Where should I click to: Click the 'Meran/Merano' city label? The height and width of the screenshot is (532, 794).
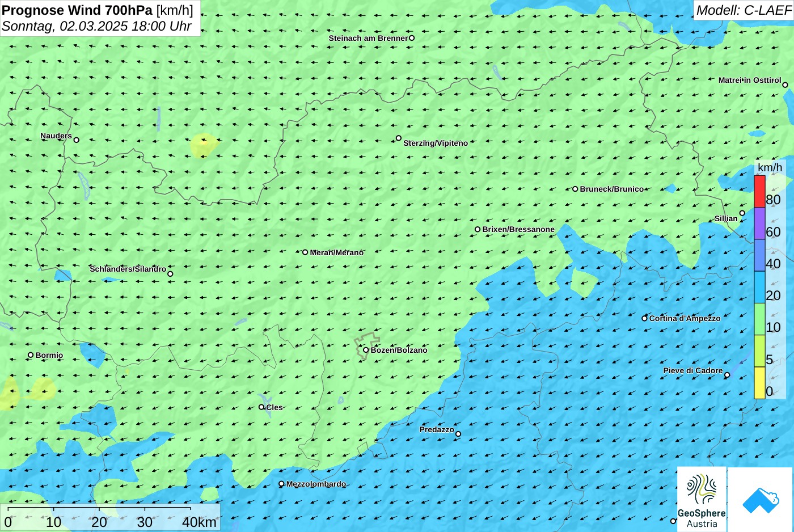click(x=337, y=252)
